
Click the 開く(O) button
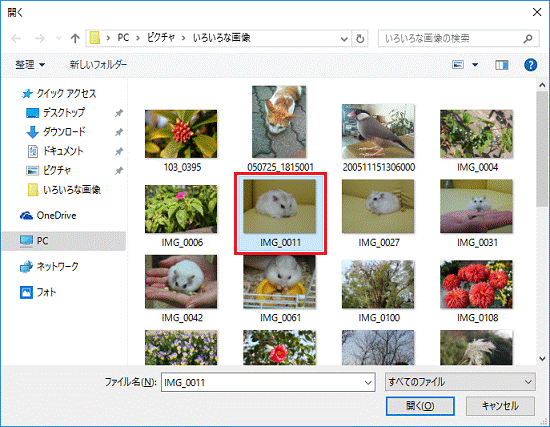420,406
